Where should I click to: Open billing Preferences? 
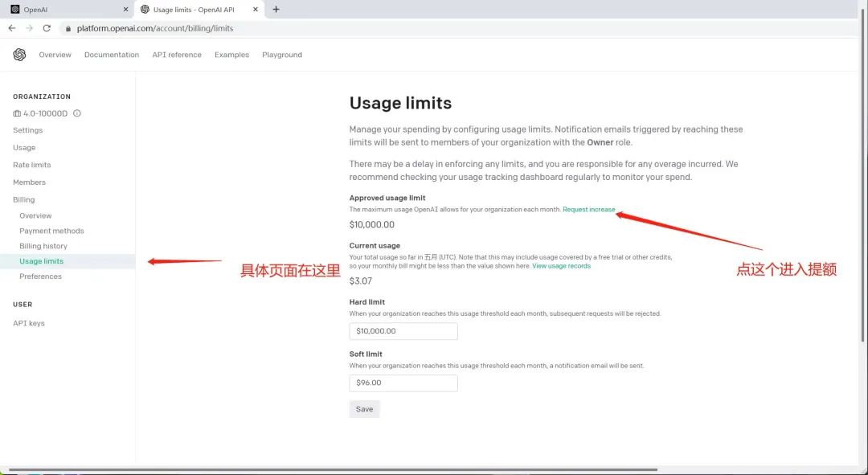[x=40, y=276]
